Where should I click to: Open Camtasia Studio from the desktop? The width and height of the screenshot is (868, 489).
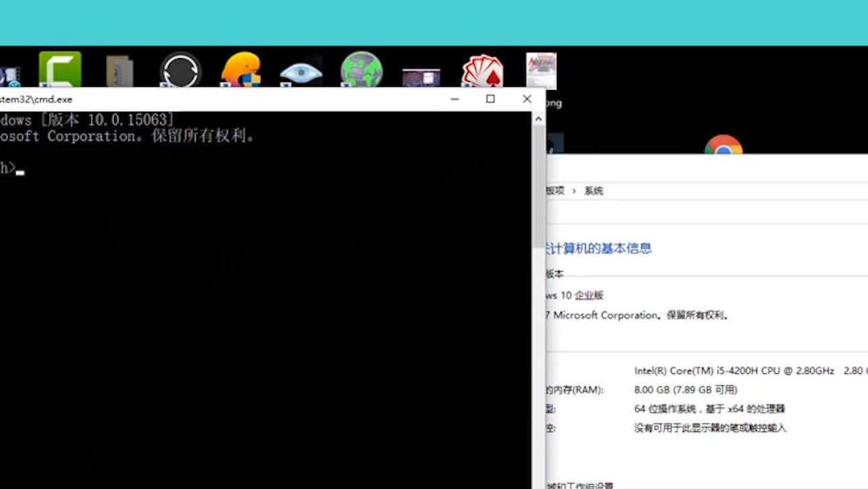[x=58, y=68]
